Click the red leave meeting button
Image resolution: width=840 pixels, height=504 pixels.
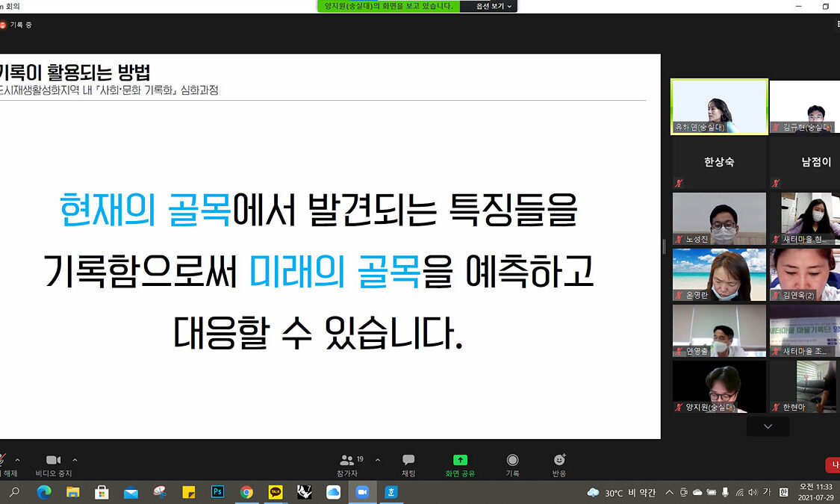tap(832, 465)
